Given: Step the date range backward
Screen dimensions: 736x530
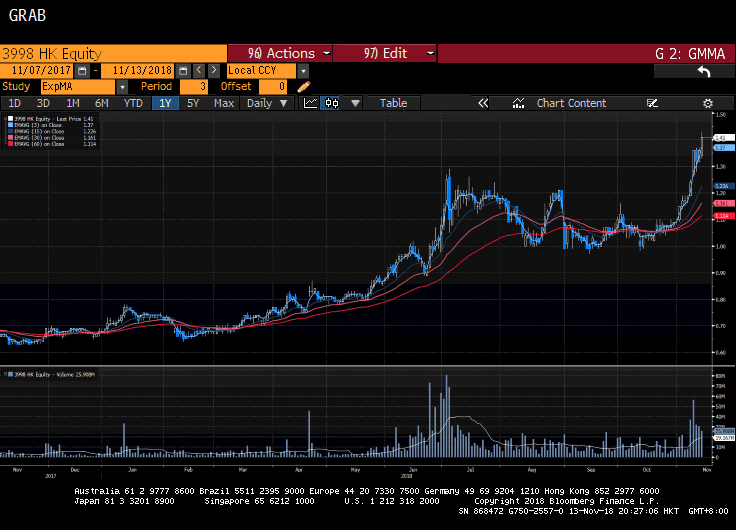Looking at the screenshot, I should tap(199, 70).
